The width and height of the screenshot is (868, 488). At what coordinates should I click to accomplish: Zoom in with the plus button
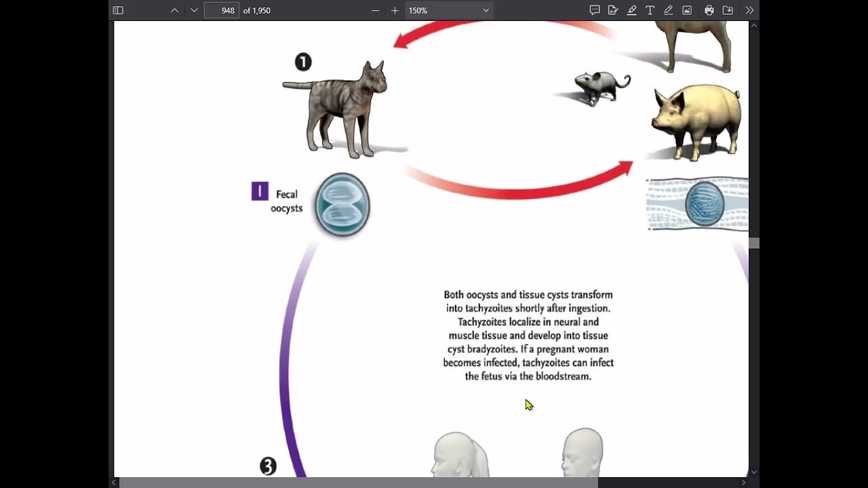point(395,10)
